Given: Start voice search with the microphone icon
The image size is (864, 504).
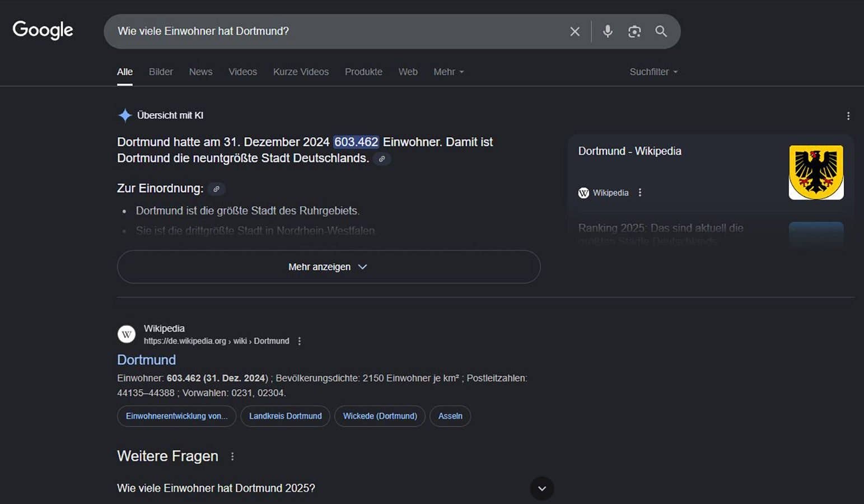Looking at the screenshot, I should (608, 31).
